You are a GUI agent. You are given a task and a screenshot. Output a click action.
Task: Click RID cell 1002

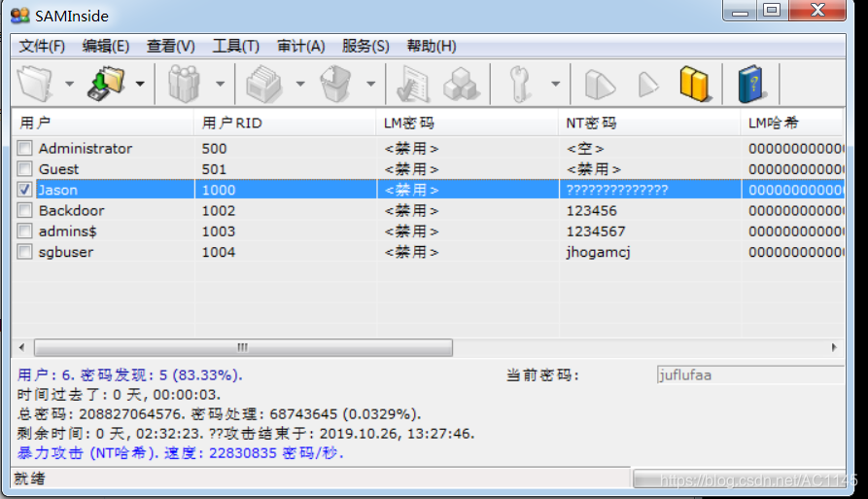[219, 210]
